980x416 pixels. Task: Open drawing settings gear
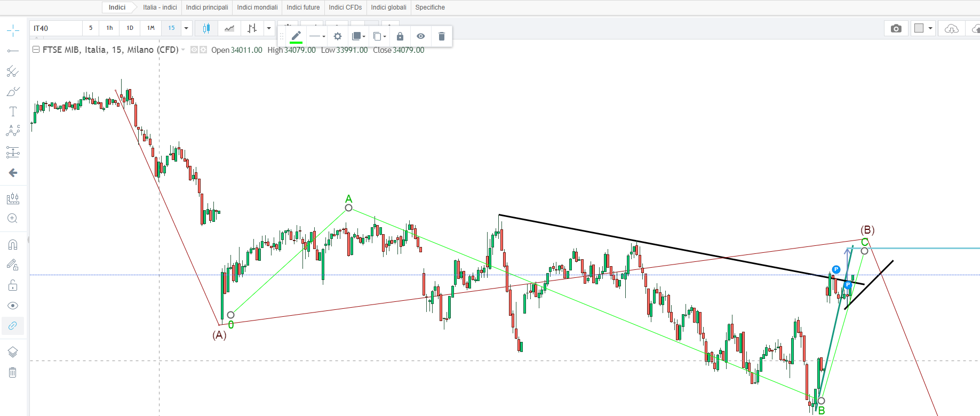(338, 36)
